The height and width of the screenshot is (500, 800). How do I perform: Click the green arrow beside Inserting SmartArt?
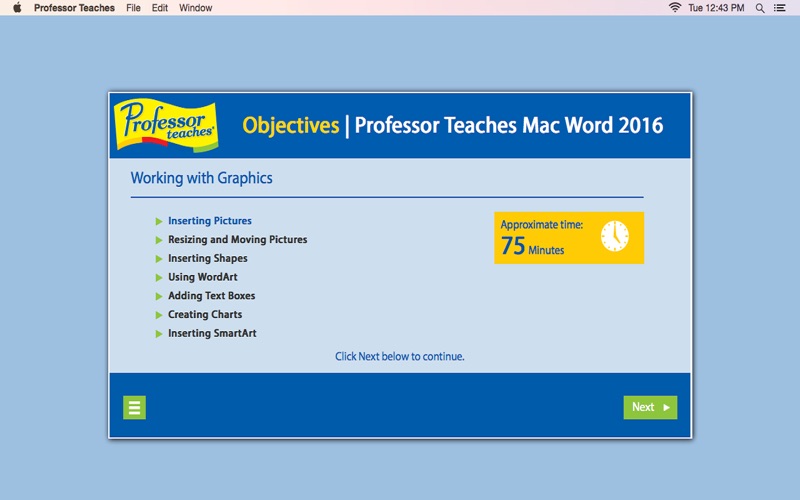[x=159, y=334]
